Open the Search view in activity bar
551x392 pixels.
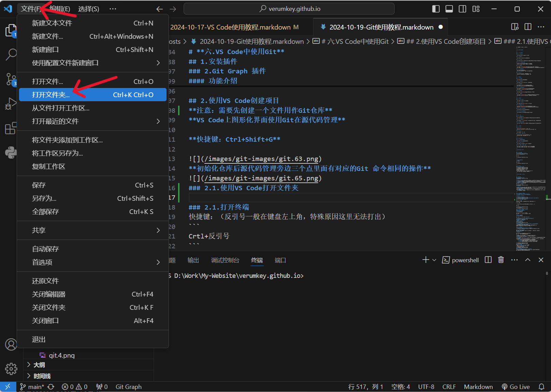(x=11, y=54)
